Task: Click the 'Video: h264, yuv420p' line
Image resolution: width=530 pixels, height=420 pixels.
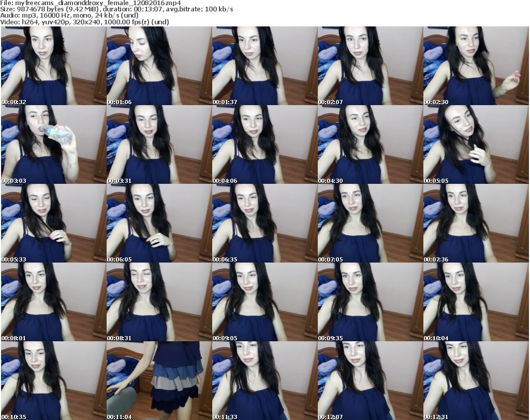Action: point(84,22)
